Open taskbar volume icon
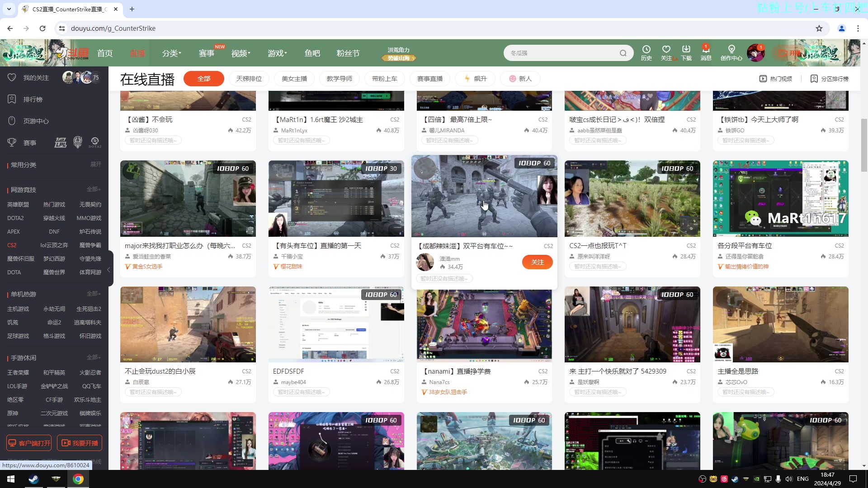This screenshot has height=488, width=868. coord(789,479)
